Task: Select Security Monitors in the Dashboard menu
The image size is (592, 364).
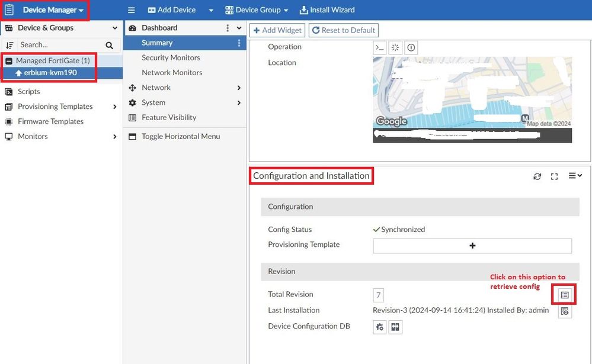Action: [171, 57]
